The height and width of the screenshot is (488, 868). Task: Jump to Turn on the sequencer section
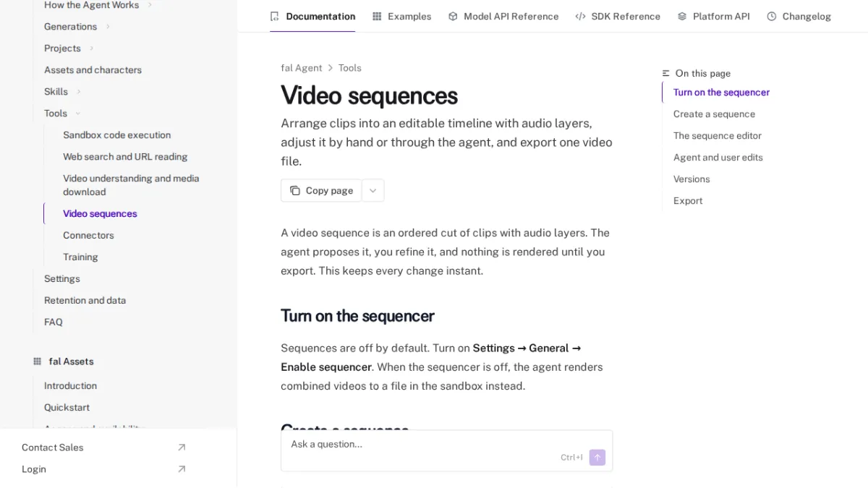click(721, 93)
